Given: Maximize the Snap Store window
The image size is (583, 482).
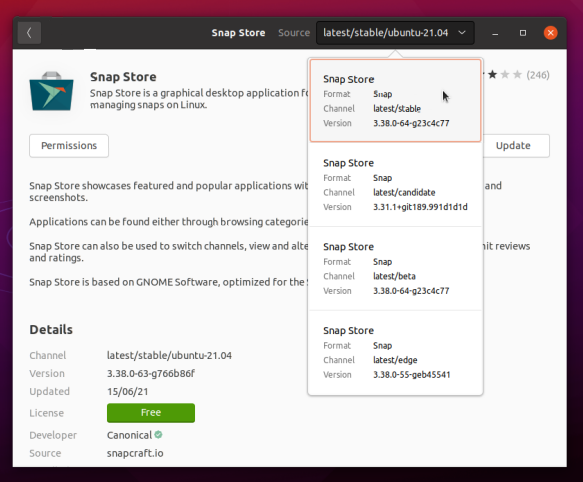Looking at the screenshot, I should pyautogui.click(x=523, y=33).
